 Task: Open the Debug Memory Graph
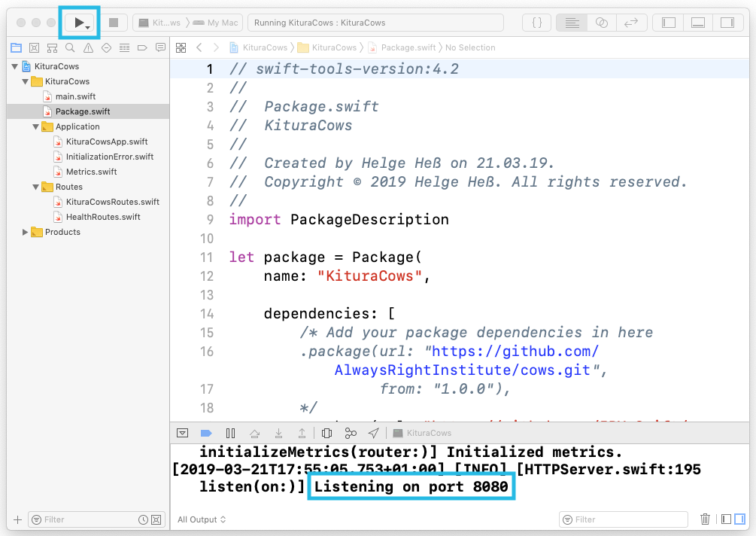click(x=351, y=433)
